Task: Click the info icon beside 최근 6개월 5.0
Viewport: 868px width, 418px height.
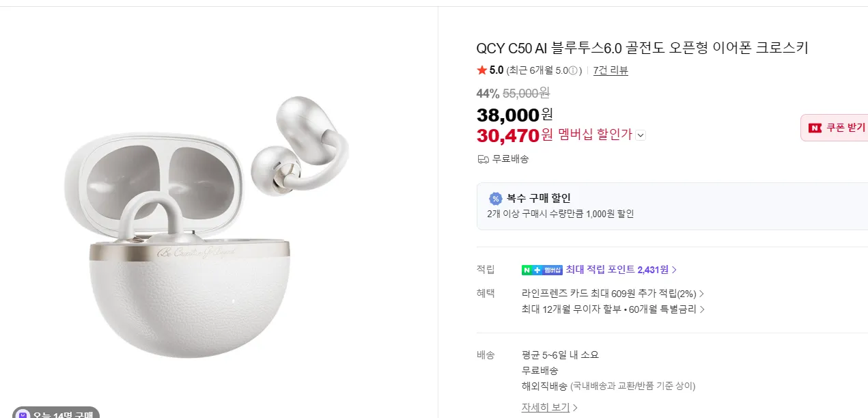Action: pos(574,70)
